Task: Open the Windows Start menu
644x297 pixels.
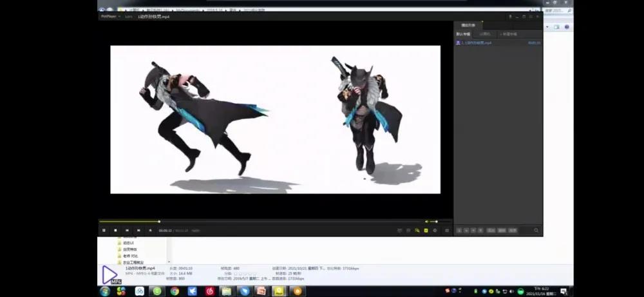Action: (x=105, y=291)
